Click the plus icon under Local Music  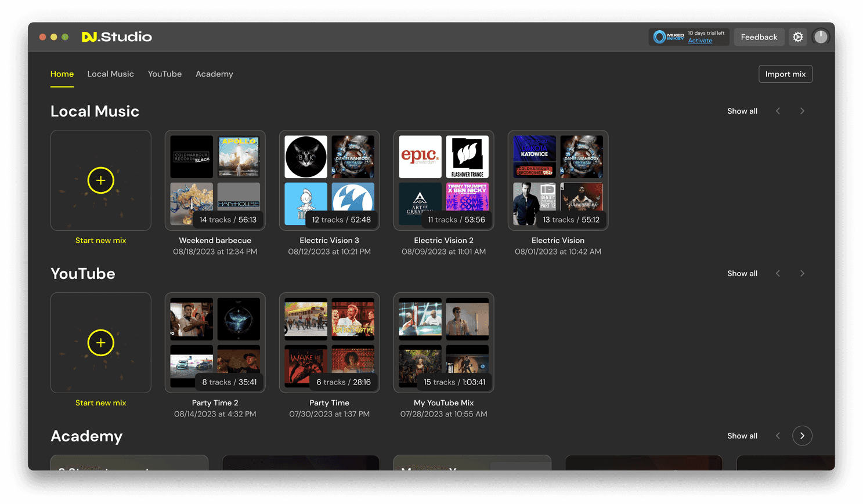[x=100, y=180]
